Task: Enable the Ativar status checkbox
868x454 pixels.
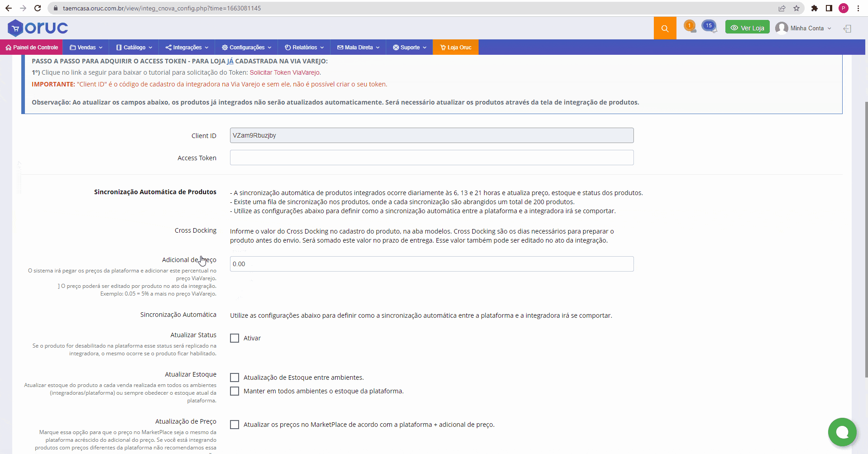Action: [235, 338]
